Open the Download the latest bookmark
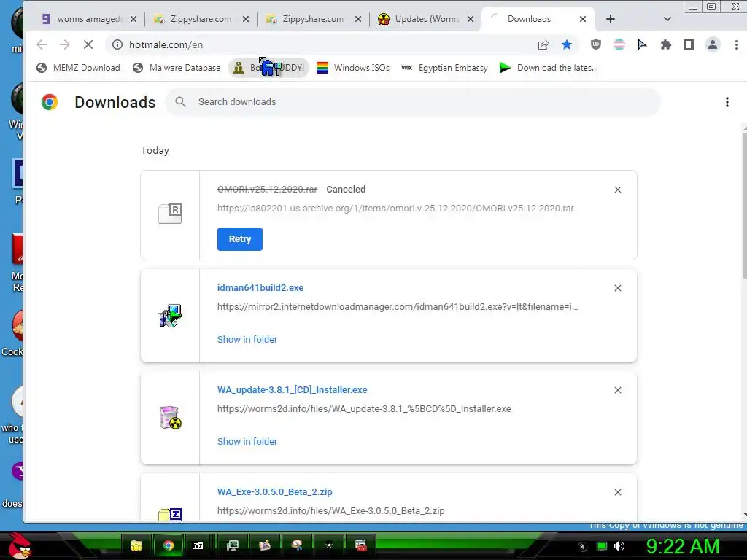This screenshot has height=560, width=747. tap(549, 68)
